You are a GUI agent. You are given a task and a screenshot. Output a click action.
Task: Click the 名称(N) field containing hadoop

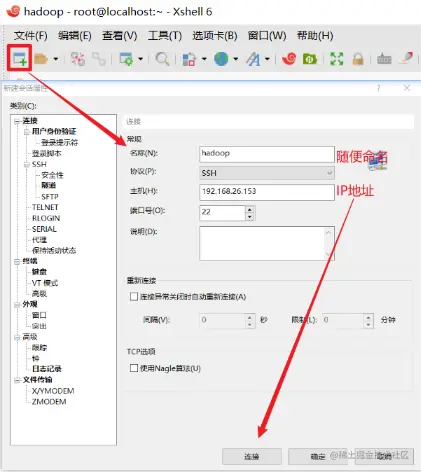267,154
